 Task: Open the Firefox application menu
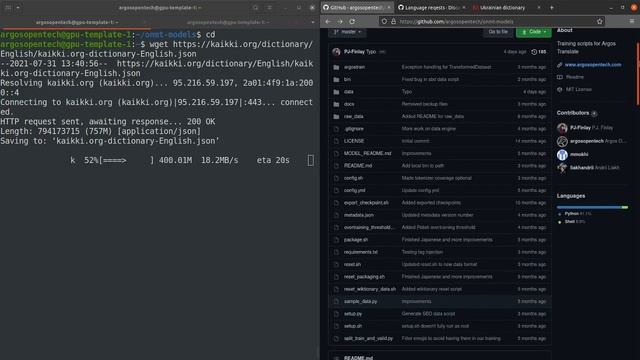[632, 21]
